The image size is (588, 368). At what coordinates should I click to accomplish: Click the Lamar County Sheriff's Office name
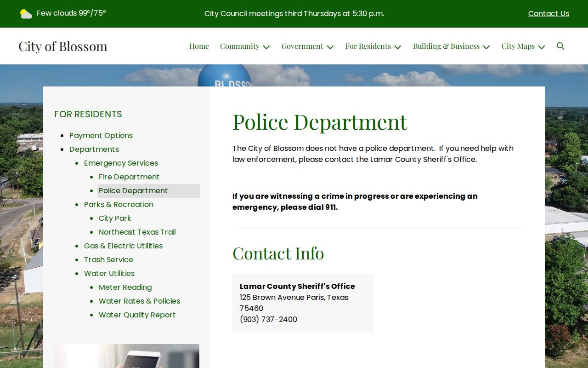pos(297,286)
